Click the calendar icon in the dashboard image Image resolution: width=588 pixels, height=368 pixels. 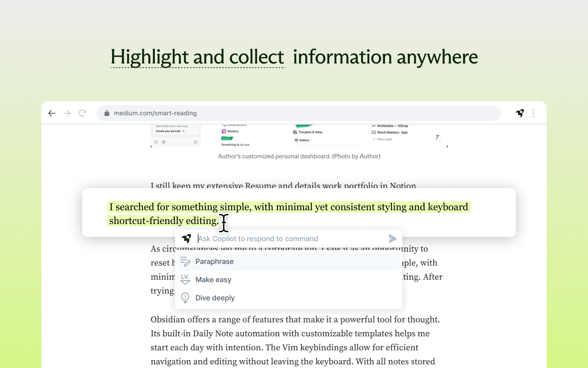pos(164,143)
